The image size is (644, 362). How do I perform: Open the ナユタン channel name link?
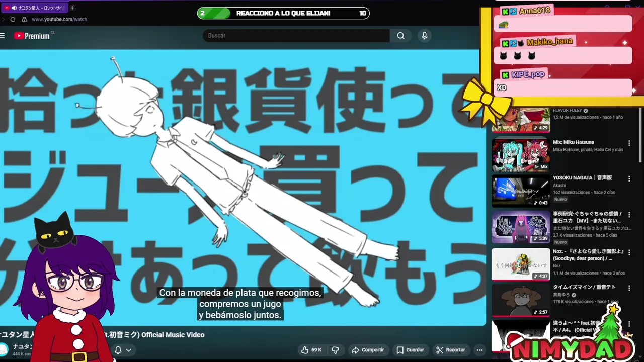pyautogui.click(x=23, y=346)
